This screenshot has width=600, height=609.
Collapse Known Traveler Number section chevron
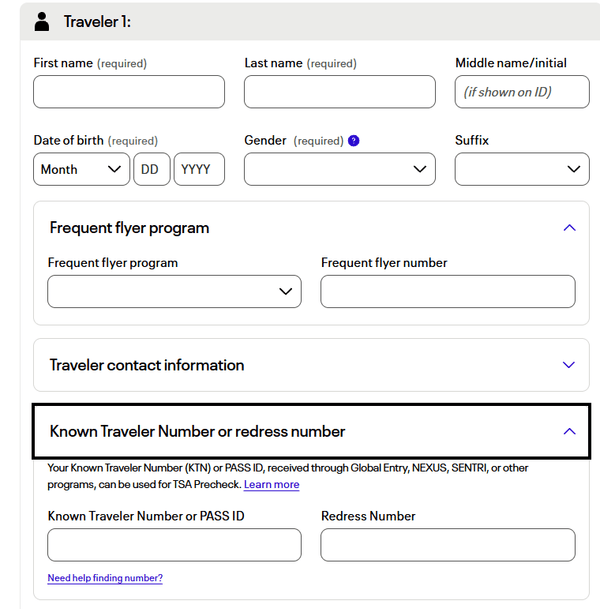(x=569, y=432)
